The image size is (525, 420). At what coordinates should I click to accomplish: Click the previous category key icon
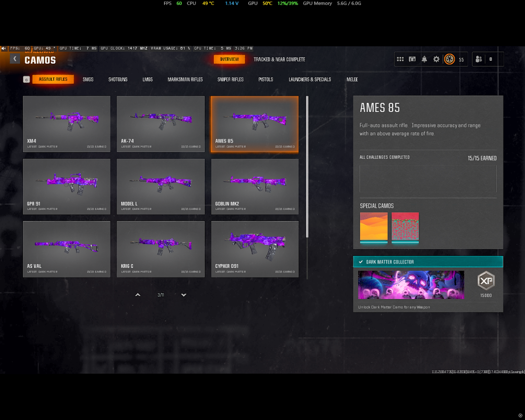pos(26,79)
